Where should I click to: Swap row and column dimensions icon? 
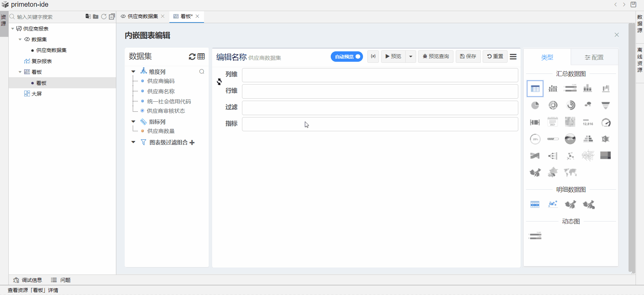click(x=219, y=82)
